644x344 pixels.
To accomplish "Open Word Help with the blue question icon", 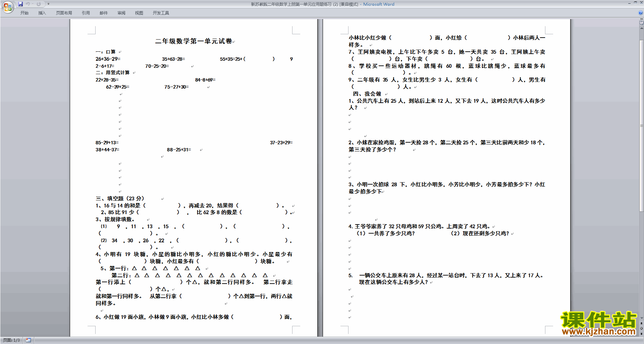I will point(641,13).
